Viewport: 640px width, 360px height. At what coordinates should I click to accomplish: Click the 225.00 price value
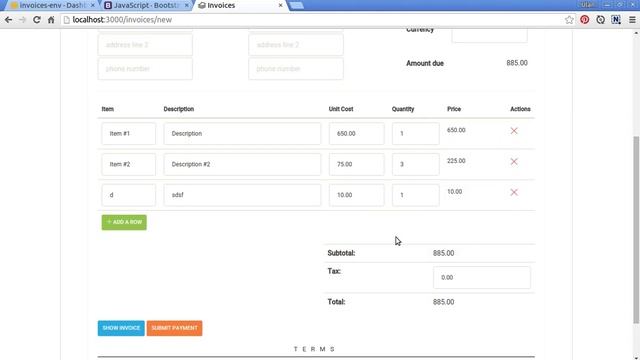click(456, 161)
